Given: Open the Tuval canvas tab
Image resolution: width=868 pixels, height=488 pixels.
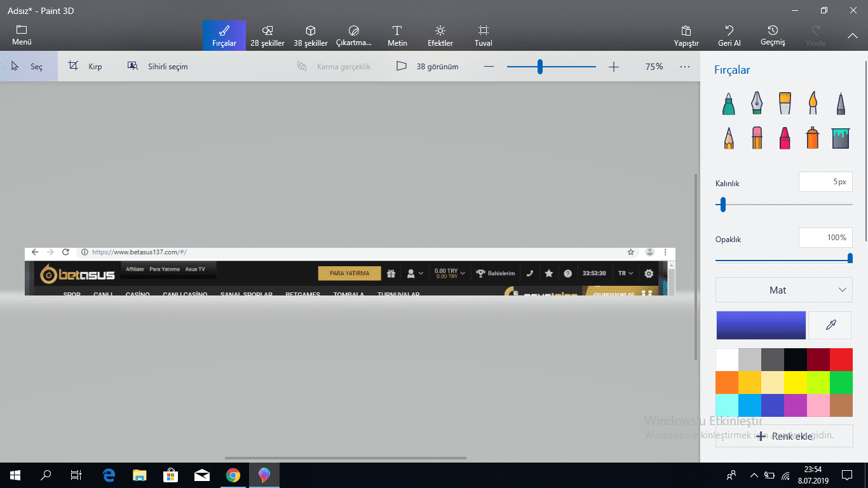Looking at the screenshot, I should tap(484, 36).
